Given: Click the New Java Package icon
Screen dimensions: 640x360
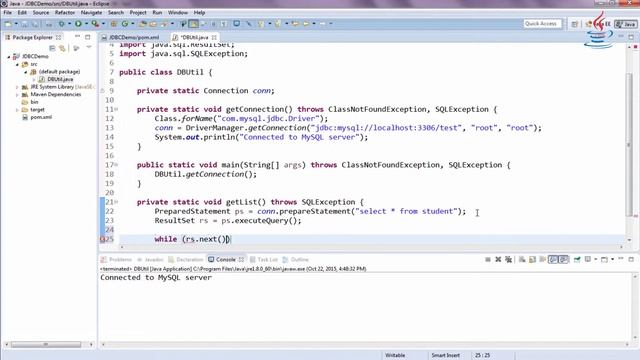Looking at the screenshot, I should [114, 24].
